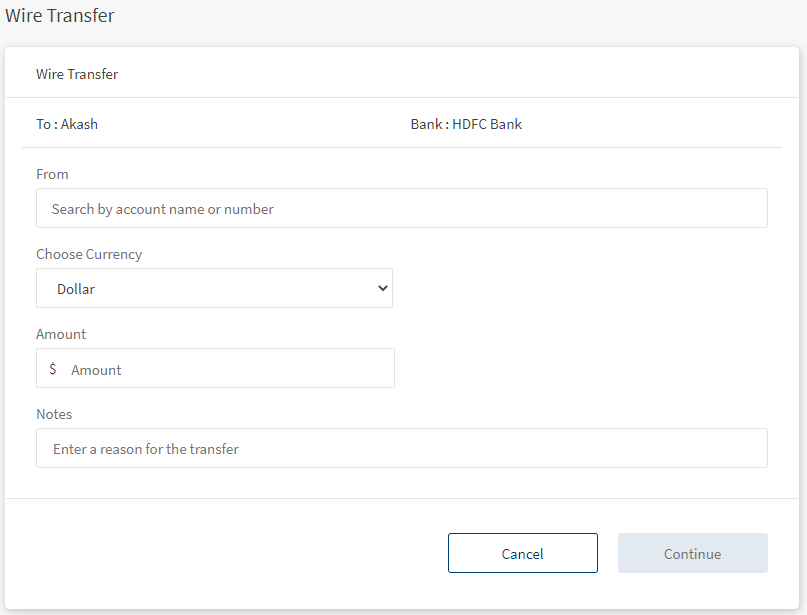The width and height of the screenshot is (807, 615).
Task: Cancel the wire transfer
Action: coord(522,553)
